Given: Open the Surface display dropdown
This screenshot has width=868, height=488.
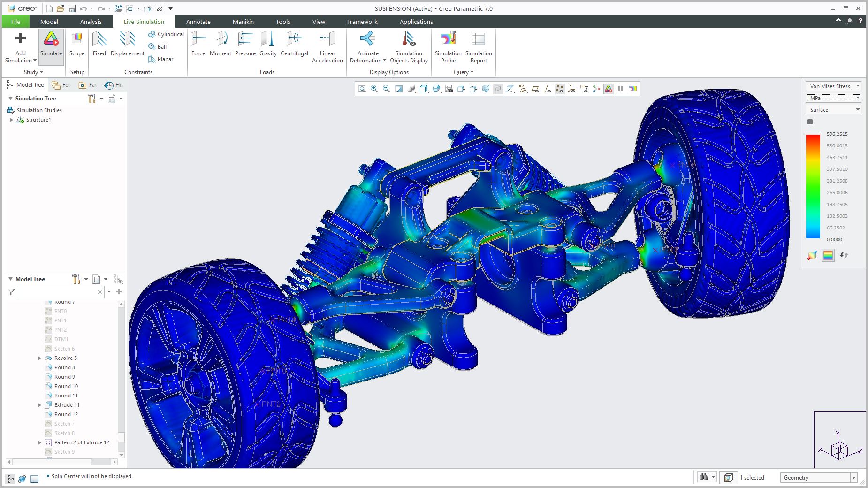Looking at the screenshot, I should tap(833, 110).
